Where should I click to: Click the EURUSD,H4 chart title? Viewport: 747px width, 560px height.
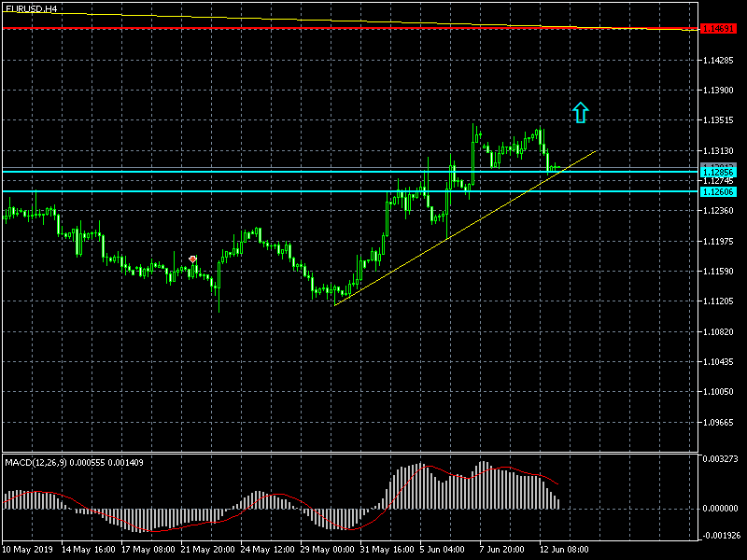click(31, 8)
